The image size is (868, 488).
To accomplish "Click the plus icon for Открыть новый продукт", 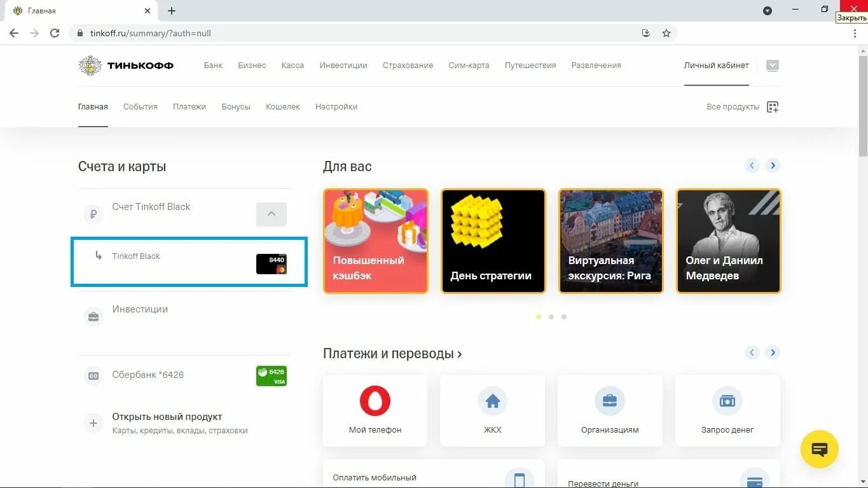I will click(93, 423).
